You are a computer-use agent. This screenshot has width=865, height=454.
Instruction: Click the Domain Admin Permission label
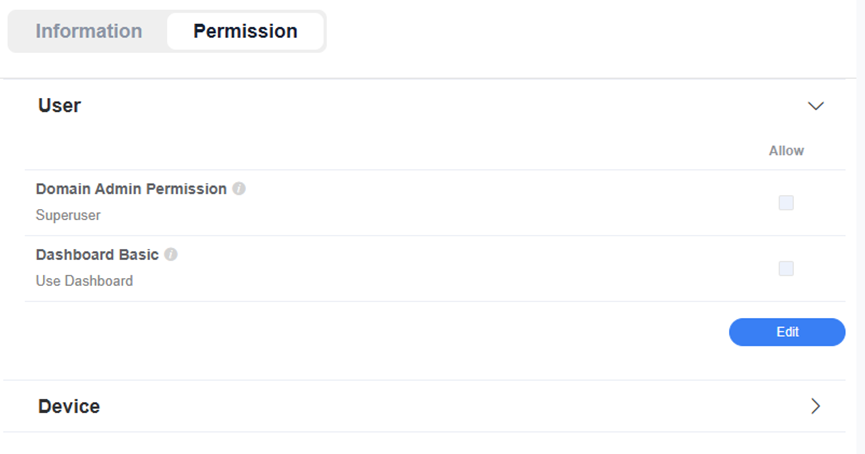(131, 189)
